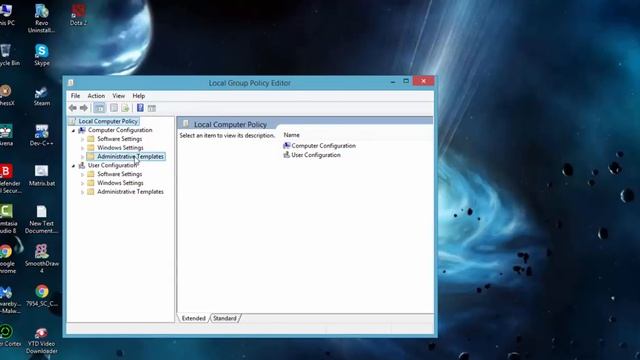The width and height of the screenshot is (640, 360).
Task: Select the Matrix.bat desktop file
Action: [42, 176]
